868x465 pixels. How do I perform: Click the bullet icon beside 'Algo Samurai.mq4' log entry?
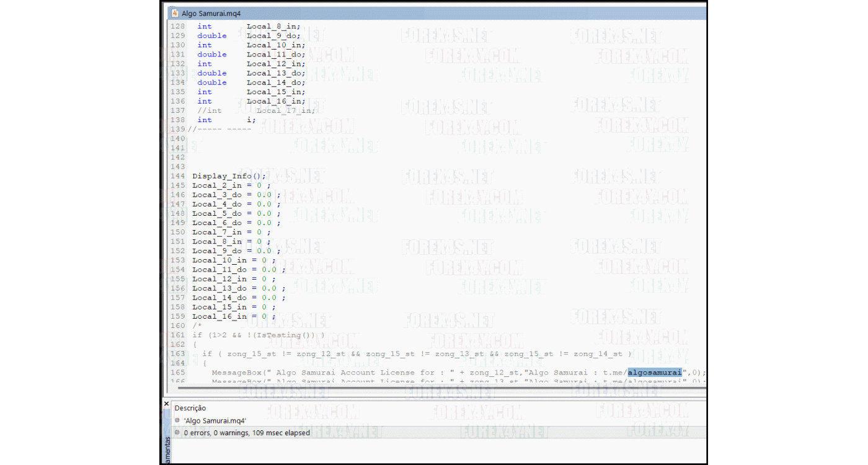click(x=177, y=420)
